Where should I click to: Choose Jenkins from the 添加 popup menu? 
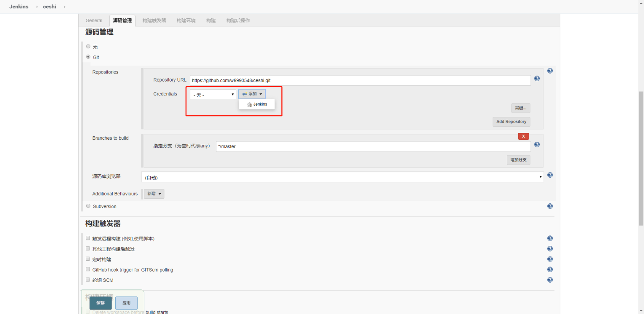coord(257,104)
